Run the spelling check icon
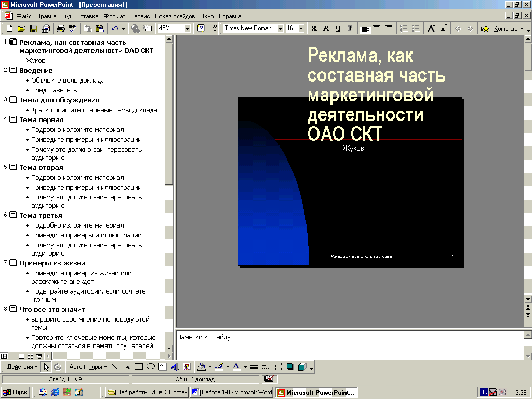This screenshot has height=399, width=532. coord(73,29)
